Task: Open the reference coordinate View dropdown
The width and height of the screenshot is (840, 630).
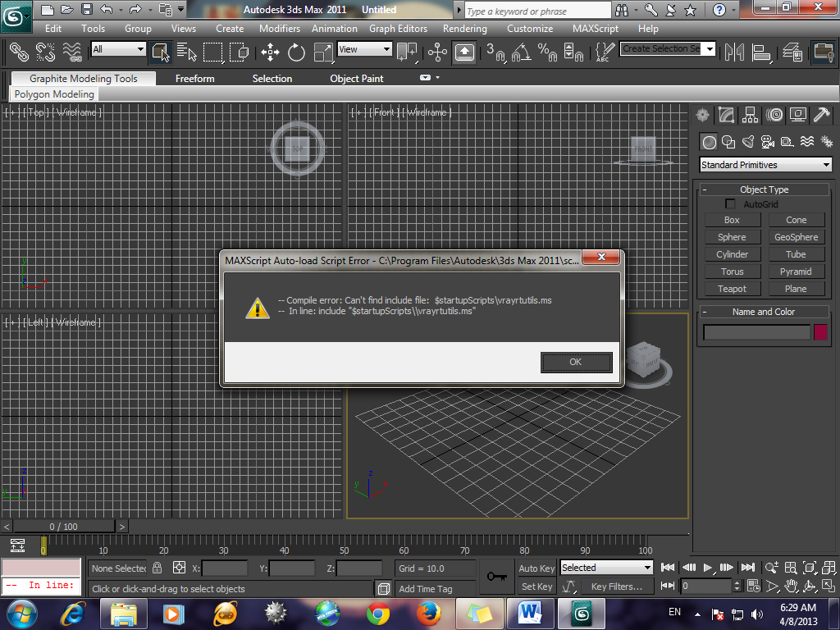Action: pos(365,49)
